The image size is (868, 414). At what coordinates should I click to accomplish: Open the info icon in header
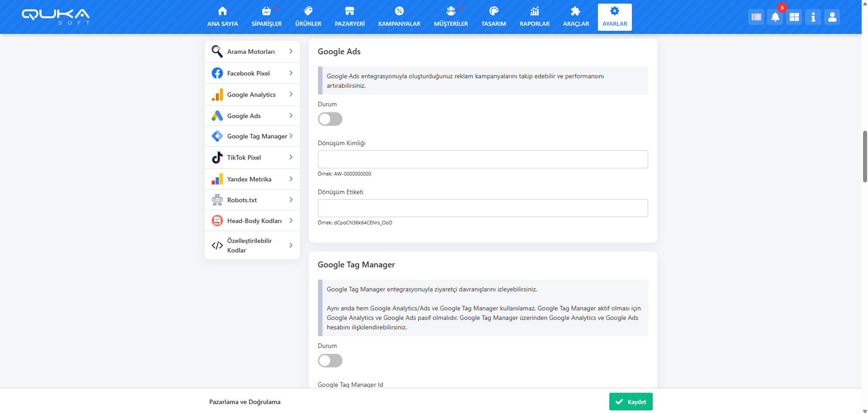point(813,17)
